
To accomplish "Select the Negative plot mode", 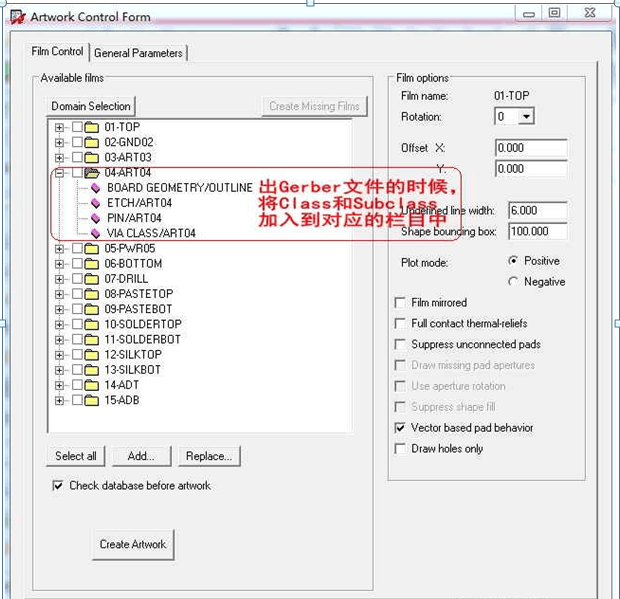I will [514, 282].
